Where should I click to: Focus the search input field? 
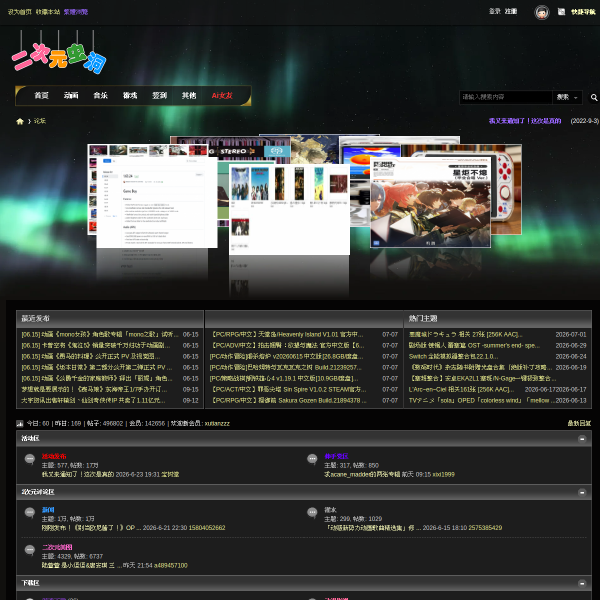506,97
